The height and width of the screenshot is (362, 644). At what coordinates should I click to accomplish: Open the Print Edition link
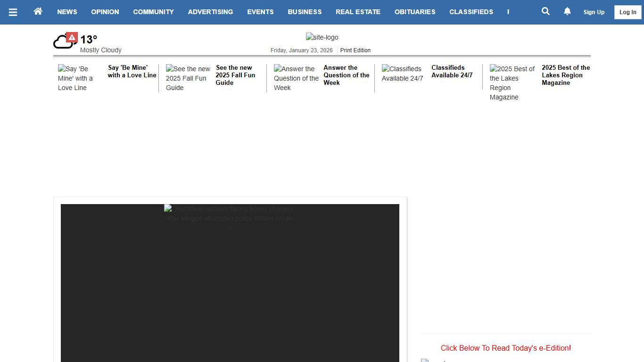(x=355, y=50)
